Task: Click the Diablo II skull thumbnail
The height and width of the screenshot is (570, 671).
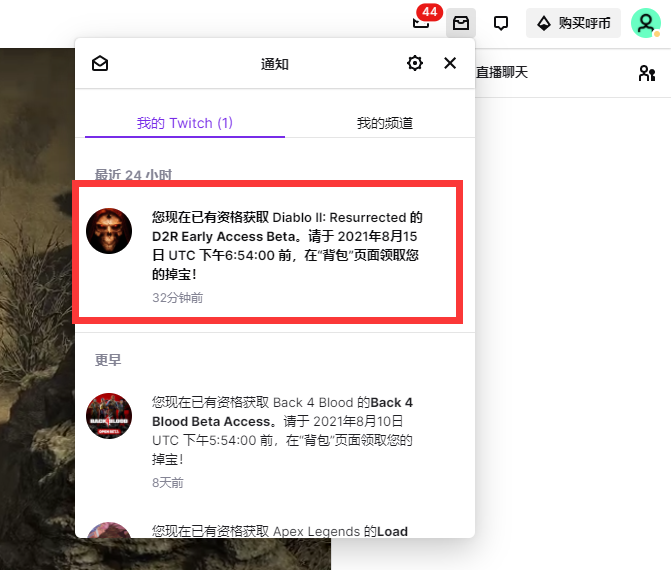Action: click(x=109, y=231)
